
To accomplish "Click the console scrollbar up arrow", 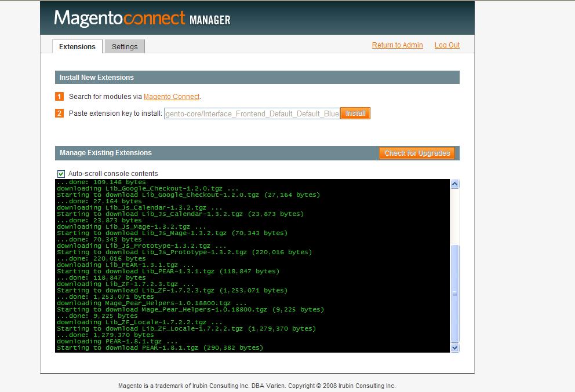I will coord(454,184).
